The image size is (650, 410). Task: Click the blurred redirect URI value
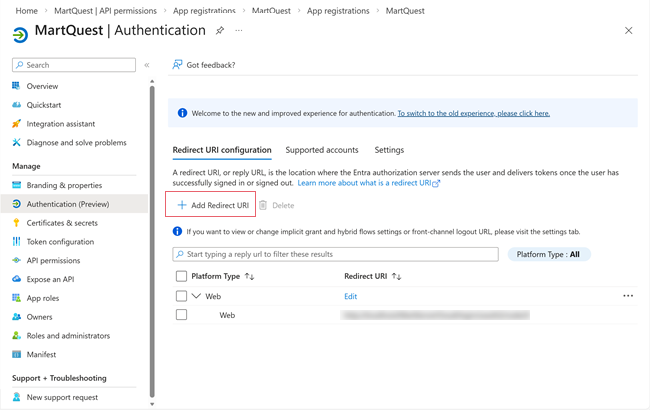[435, 315]
